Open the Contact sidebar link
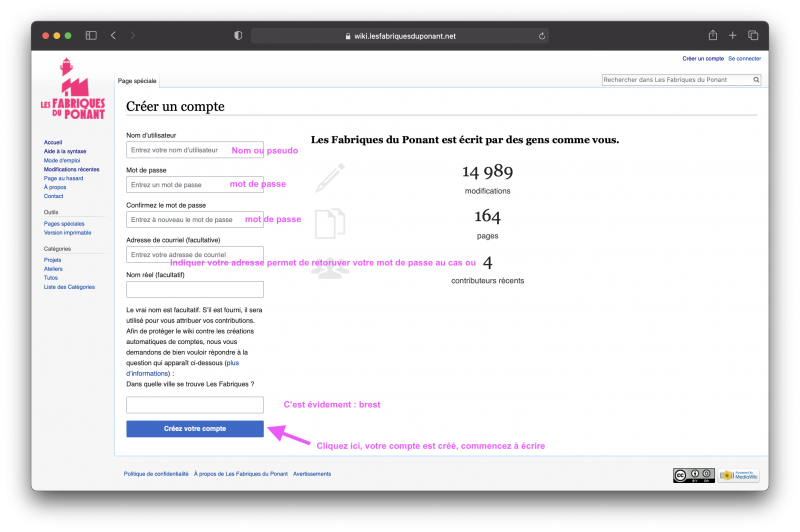800x532 pixels. [54, 196]
